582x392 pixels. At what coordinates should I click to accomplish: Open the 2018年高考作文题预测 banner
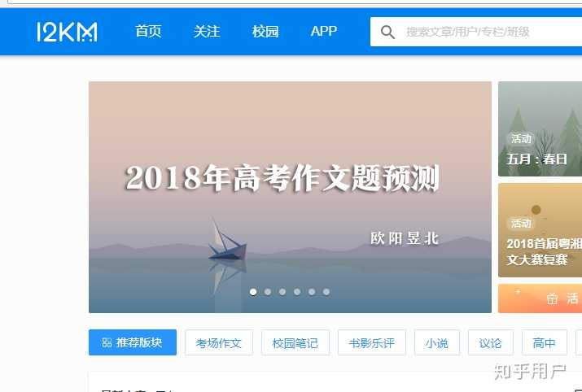290,197
